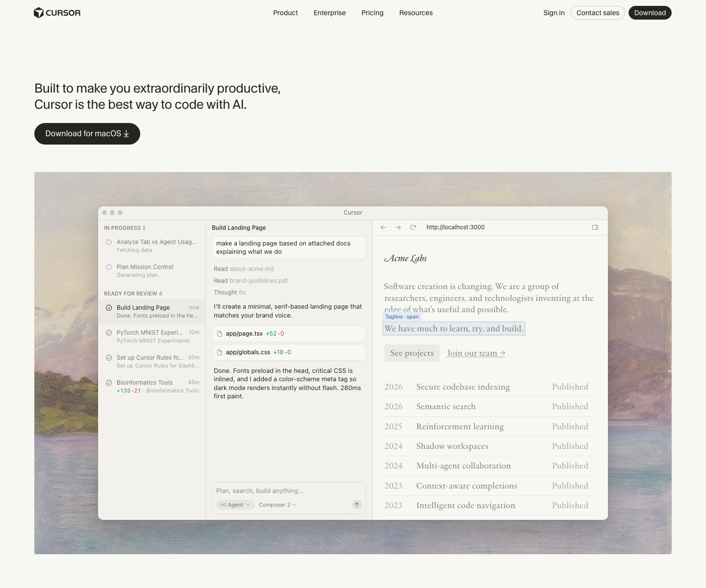Screen dimensions: 706x588
Task: Click the browser forward arrow icon
Action: coord(398,227)
